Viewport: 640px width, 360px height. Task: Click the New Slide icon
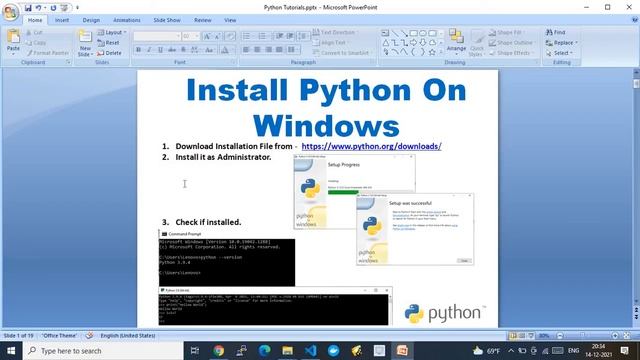coord(85,37)
